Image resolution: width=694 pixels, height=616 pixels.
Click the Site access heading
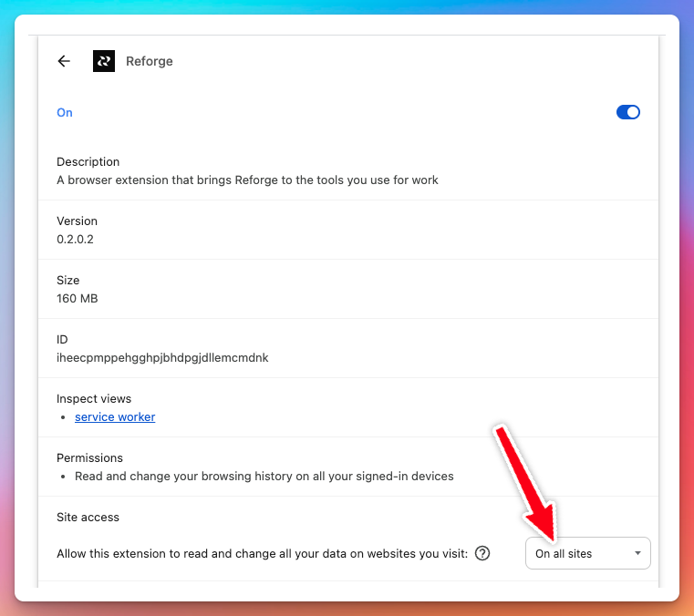point(88,517)
